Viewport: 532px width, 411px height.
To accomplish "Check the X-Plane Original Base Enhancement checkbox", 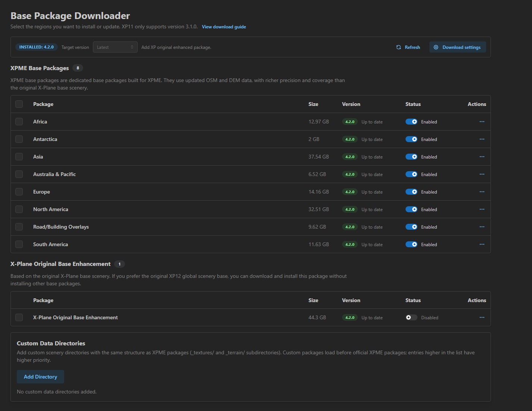I will click(x=19, y=317).
